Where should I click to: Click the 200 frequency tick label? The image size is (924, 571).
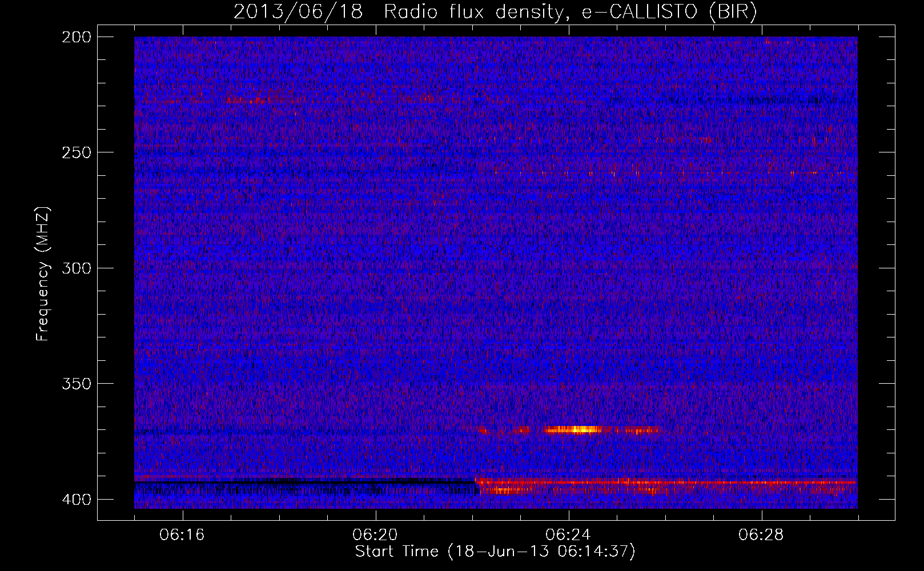(x=76, y=37)
